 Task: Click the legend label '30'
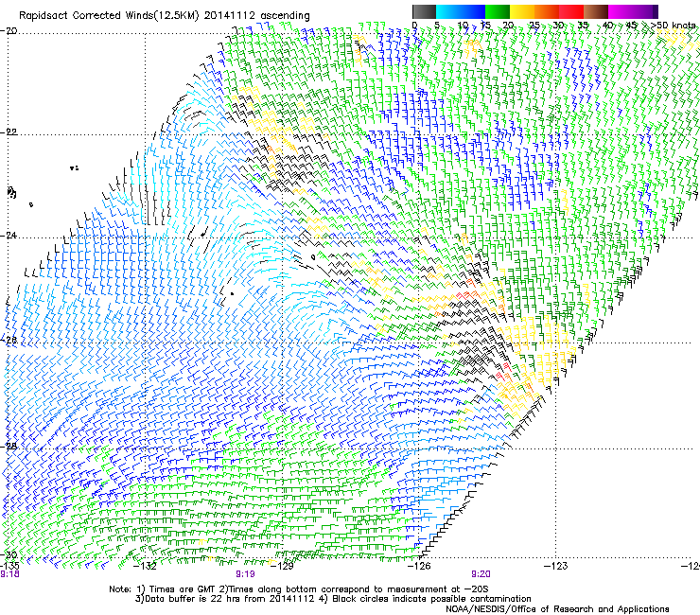pyautogui.click(x=558, y=26)
